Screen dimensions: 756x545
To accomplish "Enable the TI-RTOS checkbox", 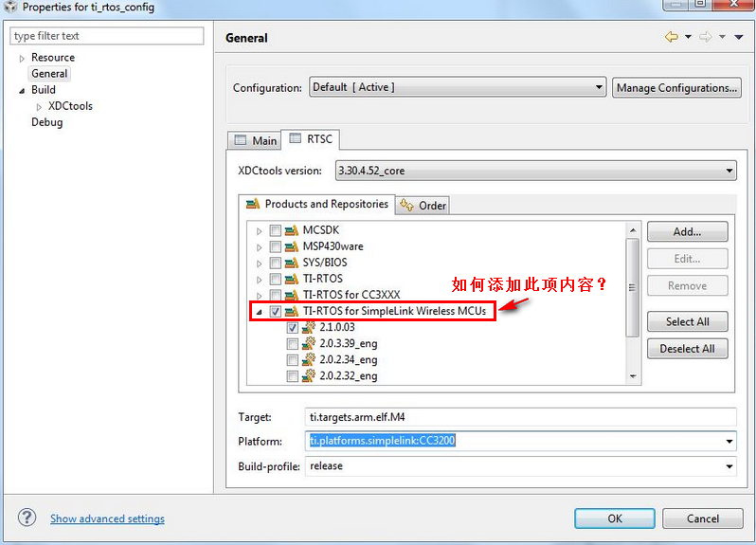I will (276, 279).
